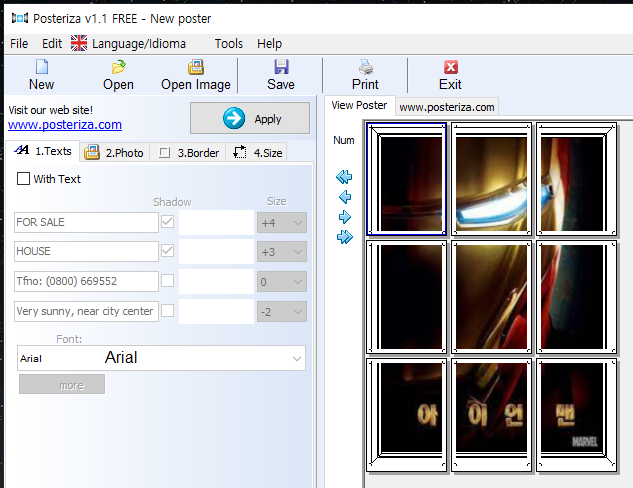Go to next page single-right arrow
This screenshot has width=633, height=488.
tap(345, 217)
